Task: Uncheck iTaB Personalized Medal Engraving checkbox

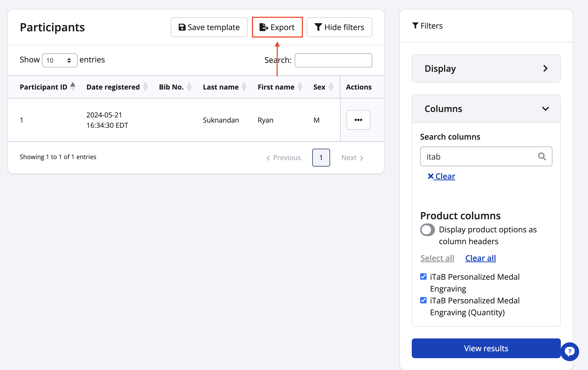Action: (423, 277)
